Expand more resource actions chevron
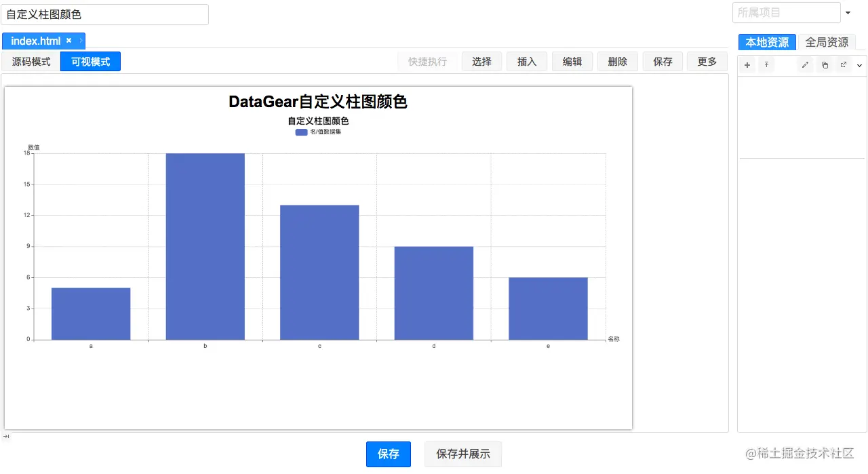 860,65
